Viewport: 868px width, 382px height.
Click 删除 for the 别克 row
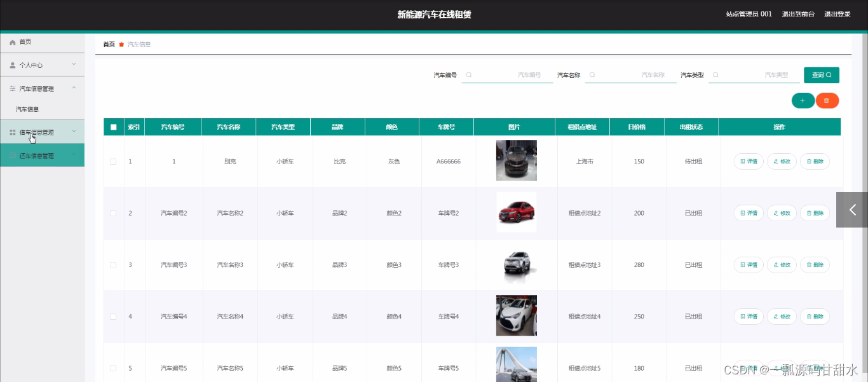[x=815, y=161]
